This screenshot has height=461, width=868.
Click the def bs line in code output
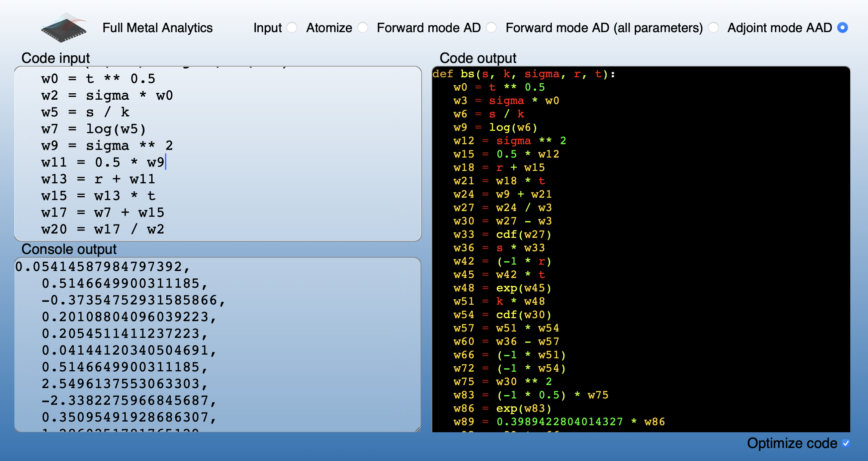tap(524, 74)
